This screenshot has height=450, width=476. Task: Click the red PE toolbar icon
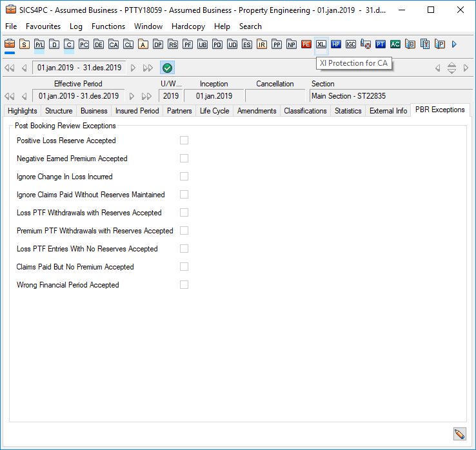coord(306,44)
